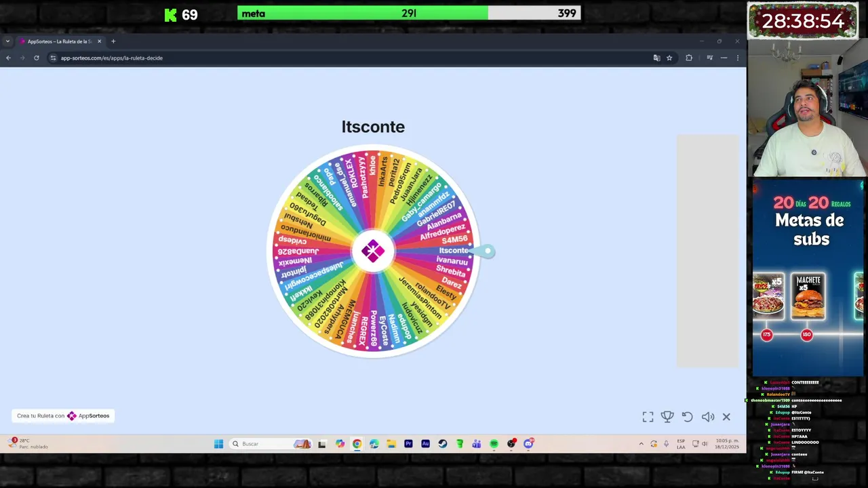Open the browser extensions puzzle icon
The width and height of the screenshot is (868, 488).
click(689, 58)
